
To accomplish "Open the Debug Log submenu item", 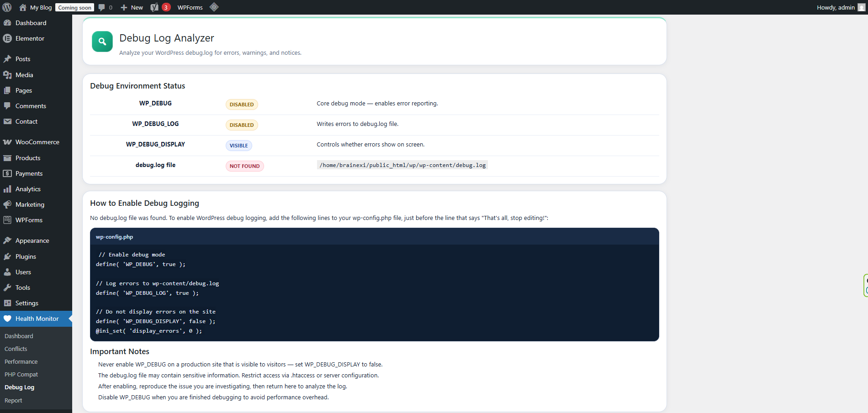I will [19, 387].
